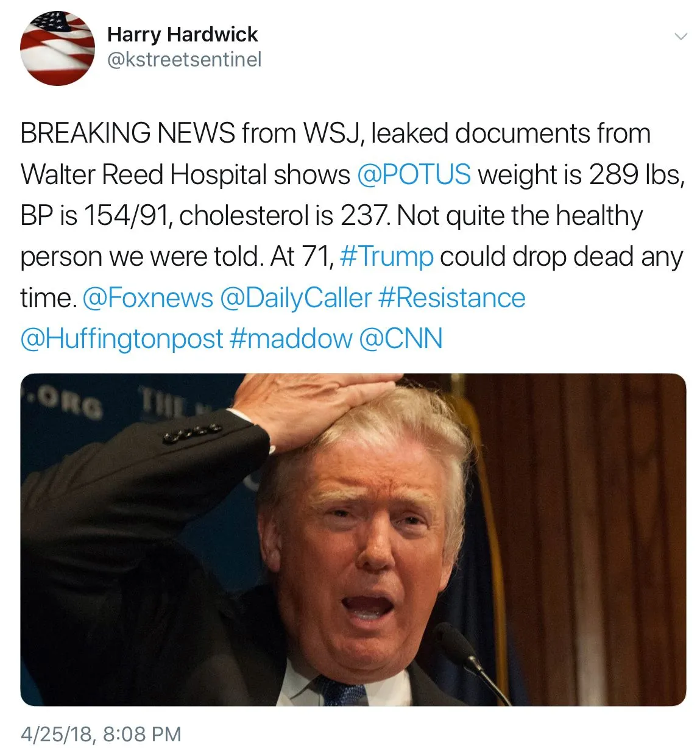The image size is (700, 748).
Task: Open the @Huffingtonpost mention
Action: pos(122,339)
